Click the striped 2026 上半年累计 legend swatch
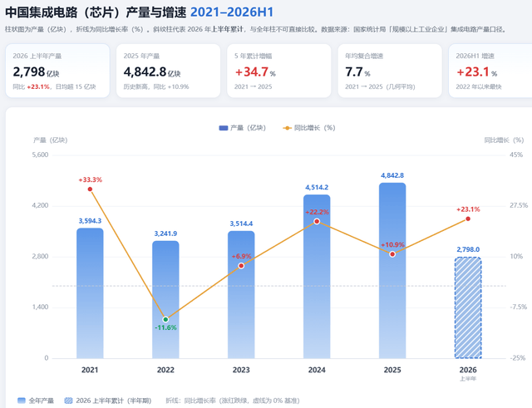Image resolution: width=532 pixels, height=408 pixels. click(68, 401)
